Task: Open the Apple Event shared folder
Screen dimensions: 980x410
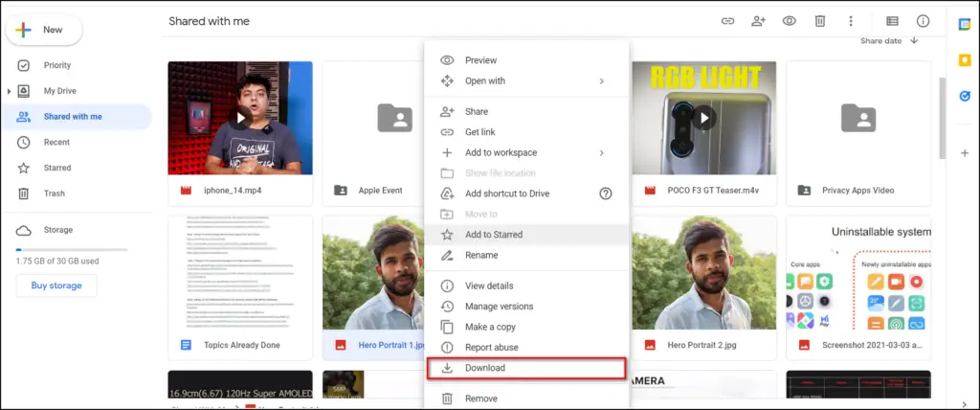Action: coord(373,133)
